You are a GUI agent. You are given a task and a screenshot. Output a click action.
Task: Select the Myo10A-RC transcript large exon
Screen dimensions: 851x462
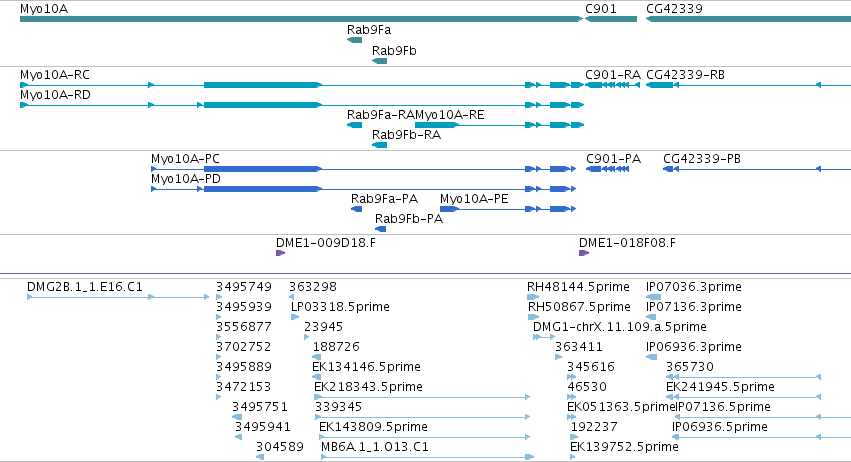click(263, 85)
